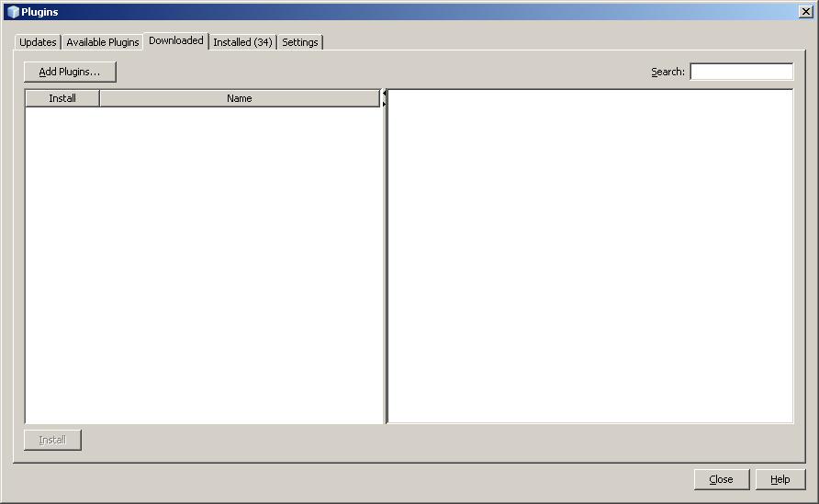The width and height of the screenshot is (819, 504).
Task: Switch to the Updates tab
Action: pos(38,42)
